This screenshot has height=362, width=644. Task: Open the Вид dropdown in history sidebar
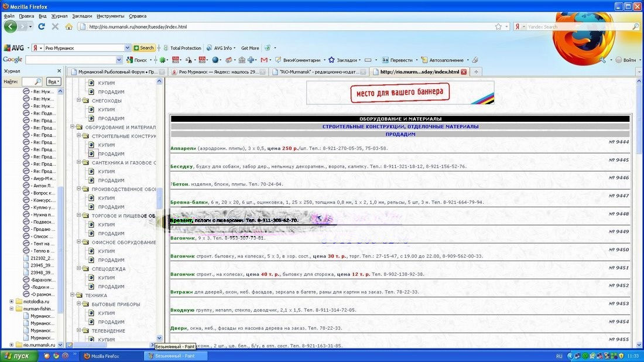[x=53, y=81]
